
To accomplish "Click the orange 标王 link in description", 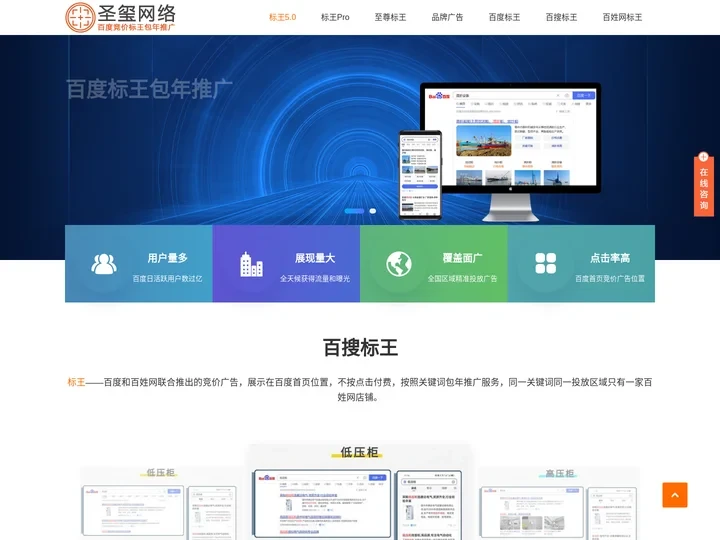I will [x=76, y=382].
